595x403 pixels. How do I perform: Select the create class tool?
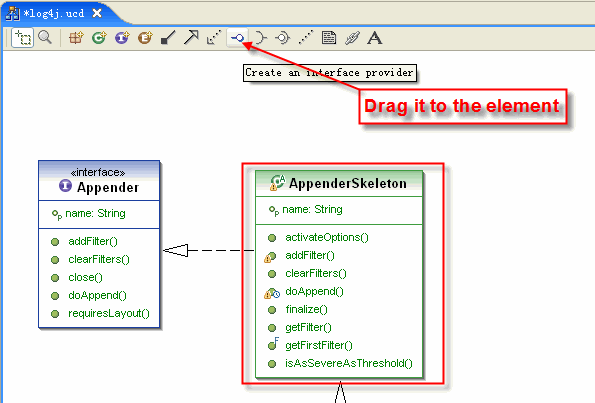(x=99, y=38)
